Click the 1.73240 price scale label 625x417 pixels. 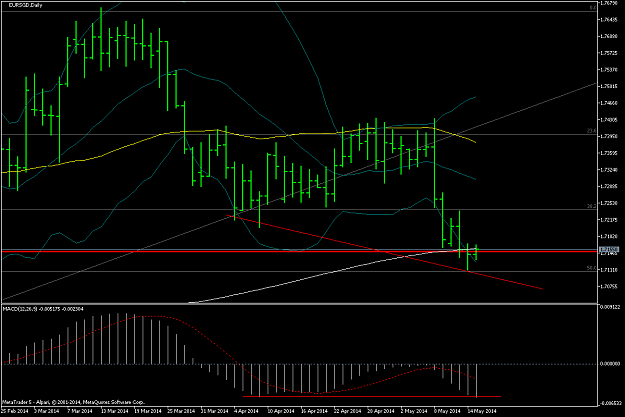click(609, 170)
